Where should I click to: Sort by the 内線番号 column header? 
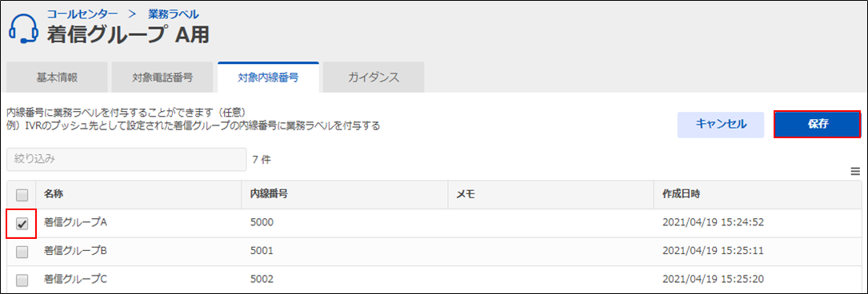(268, 194)
